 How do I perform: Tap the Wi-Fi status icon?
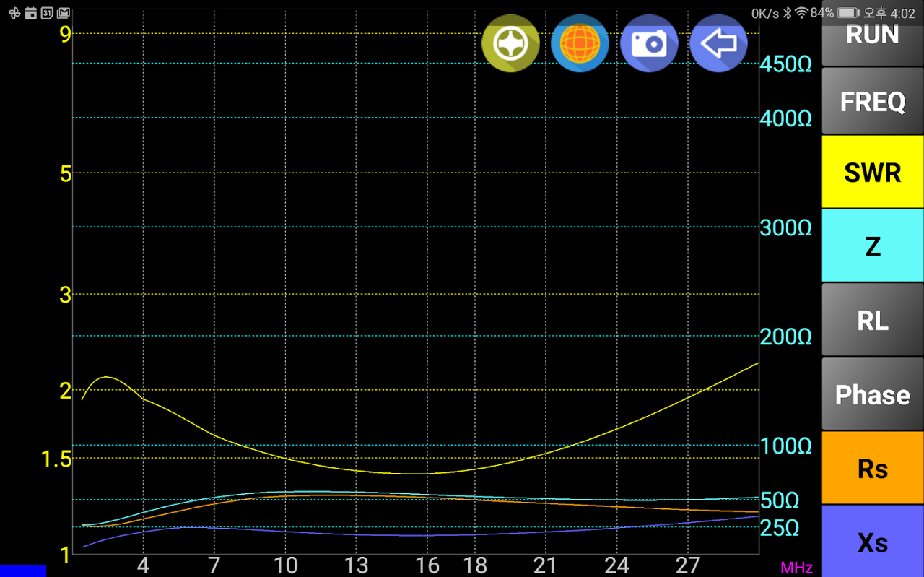coord(801,13)
